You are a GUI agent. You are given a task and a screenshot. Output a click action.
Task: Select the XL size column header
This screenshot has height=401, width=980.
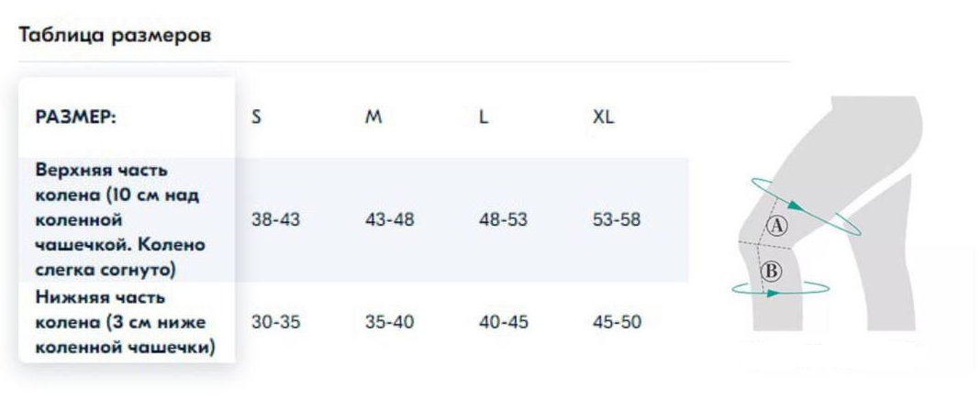point(603,117)
